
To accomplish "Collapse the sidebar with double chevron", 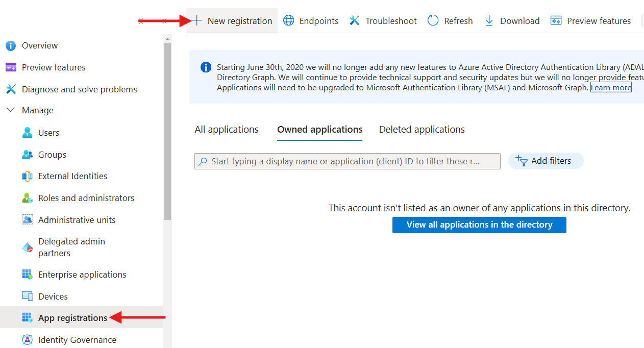I will [164, 21].
